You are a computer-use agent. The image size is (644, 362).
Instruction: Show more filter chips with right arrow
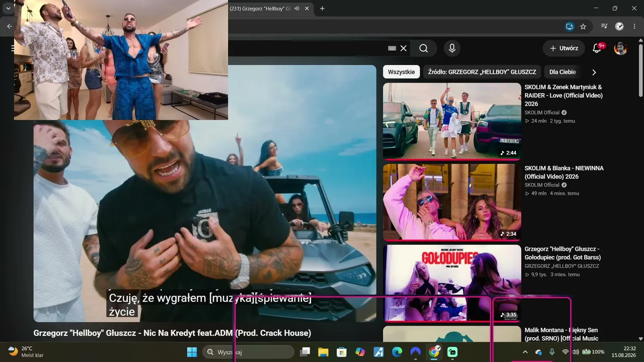tap(594, 72)
